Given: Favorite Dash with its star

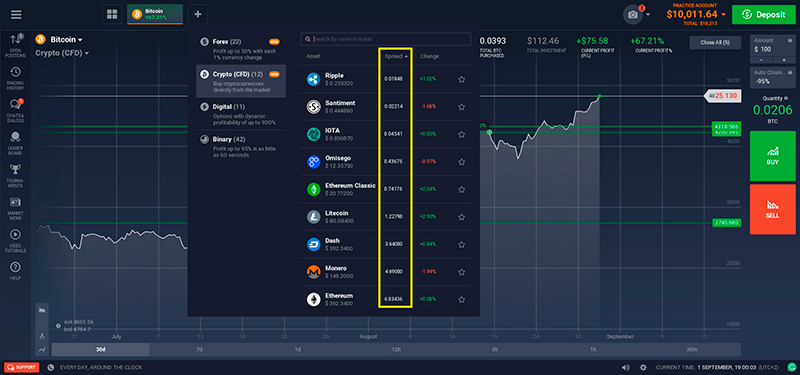Looking at the screenshot, I should 461,244.
